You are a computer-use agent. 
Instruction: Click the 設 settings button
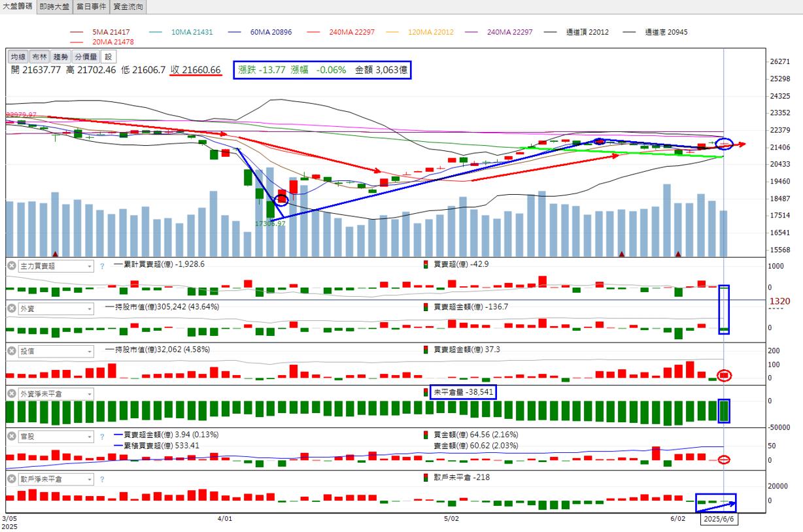108,57
